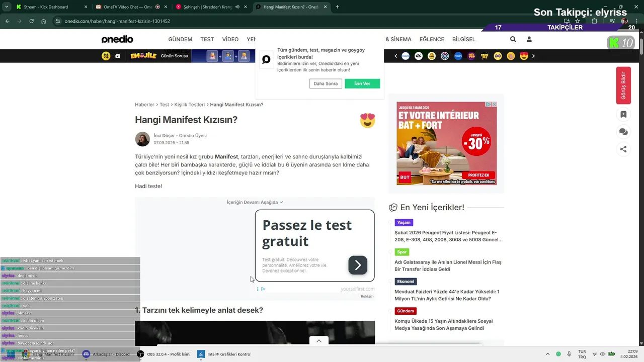Open OBS 32.0.4 in the taskbar
The height and width of the screenshot is (362, 644).
164,354
